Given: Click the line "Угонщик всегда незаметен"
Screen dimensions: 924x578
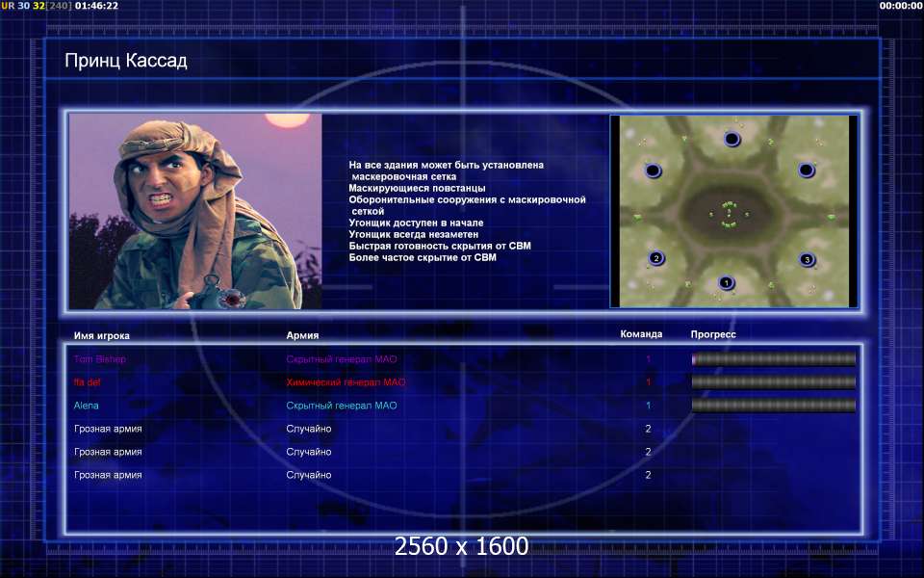Looking at the screenshot, I should click(x=414, y=234).
